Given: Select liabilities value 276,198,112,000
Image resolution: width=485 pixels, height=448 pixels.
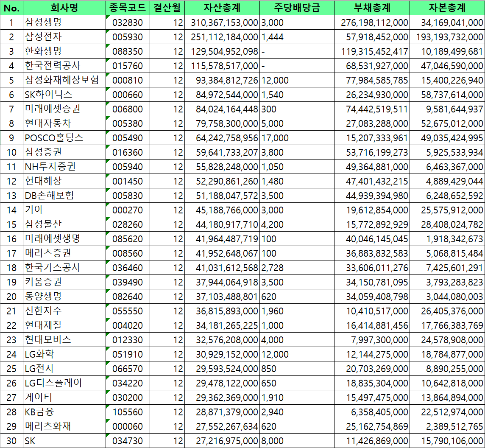Looking at the screenshot, I should click(x=372, y=22).
